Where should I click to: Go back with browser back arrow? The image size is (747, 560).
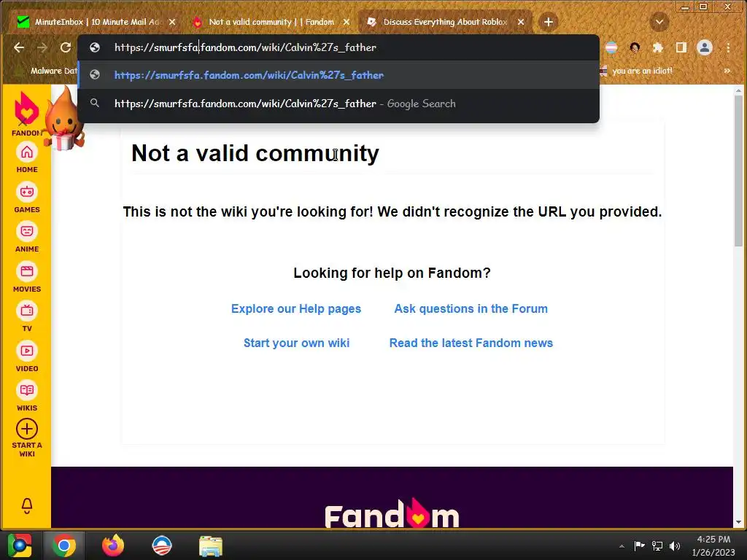[19, 47]
